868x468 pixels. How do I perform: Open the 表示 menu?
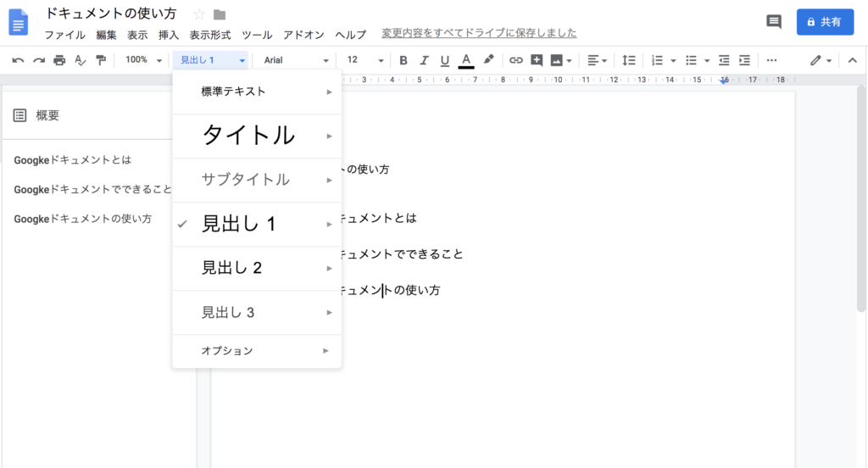137,35
